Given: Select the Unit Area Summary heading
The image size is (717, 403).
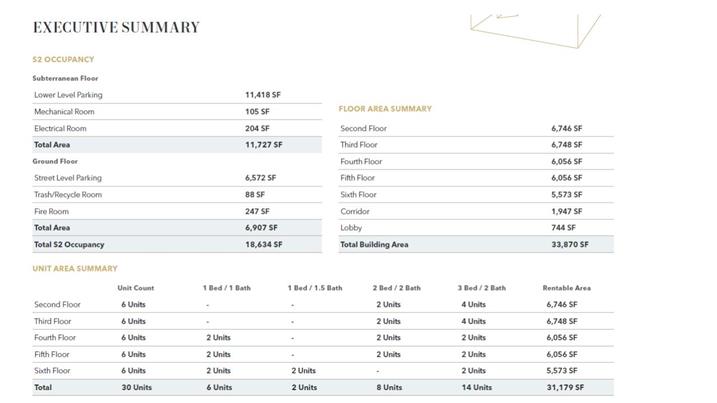Looking at the screenshot, I should (x=75, y=268).
